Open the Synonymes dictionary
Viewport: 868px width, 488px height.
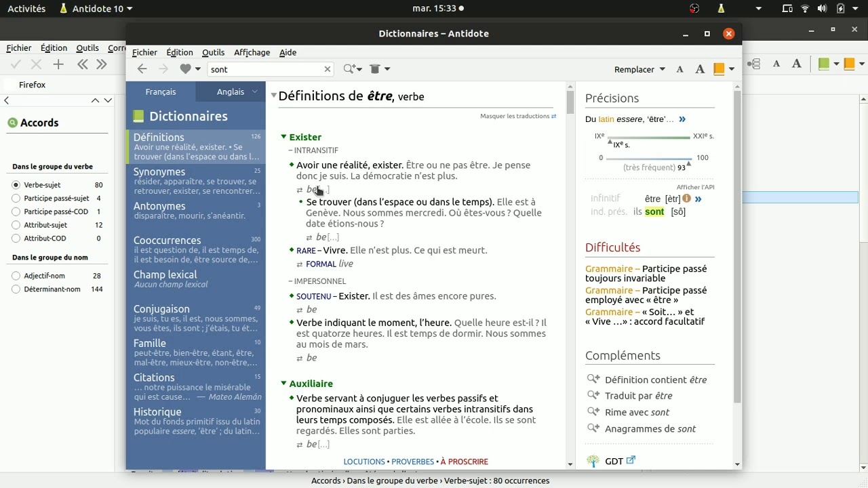(196, 181)
